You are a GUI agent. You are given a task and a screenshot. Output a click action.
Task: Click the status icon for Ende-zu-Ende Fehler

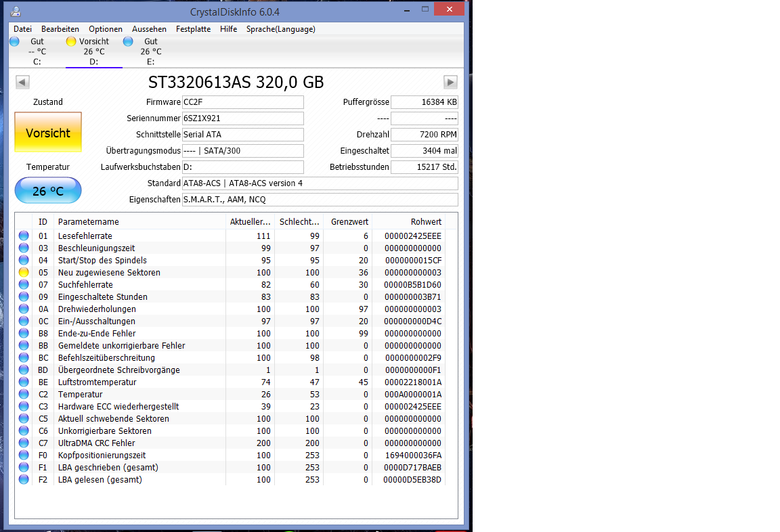coord(24,333)
